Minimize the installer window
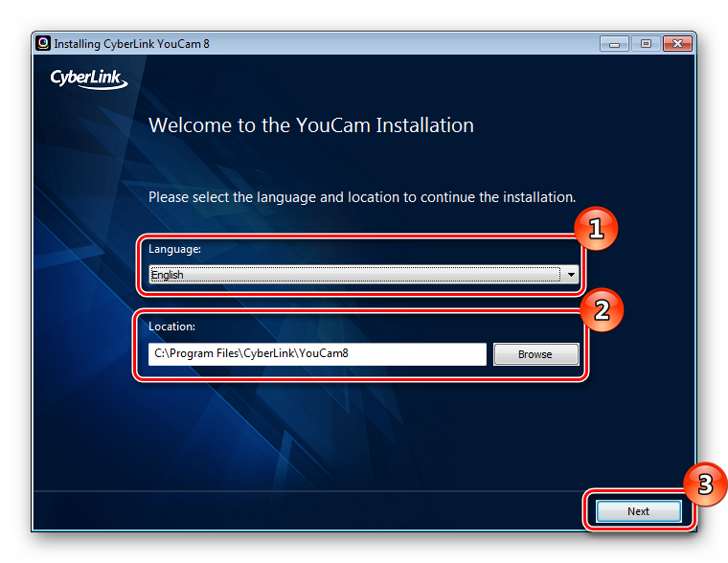Image resolution: width=728 pixels, height=563 pixels. [x=614, y=44]
